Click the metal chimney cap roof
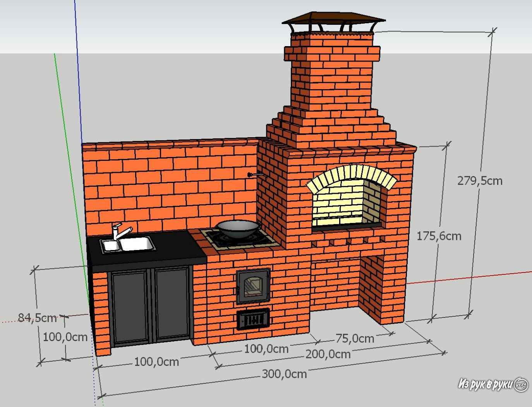The width and height of the screenshot is (532, 407). (x=333, y=19)
